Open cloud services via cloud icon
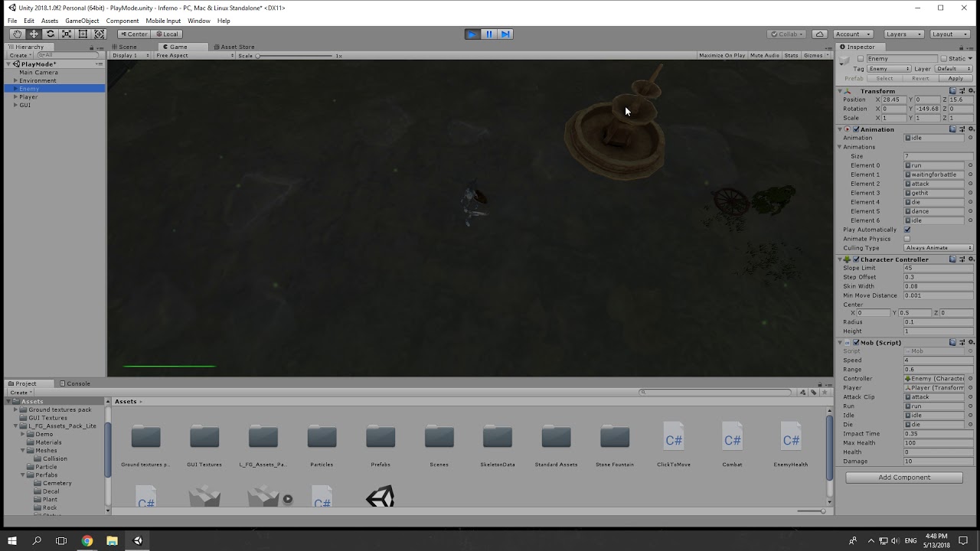 [820, 34]
